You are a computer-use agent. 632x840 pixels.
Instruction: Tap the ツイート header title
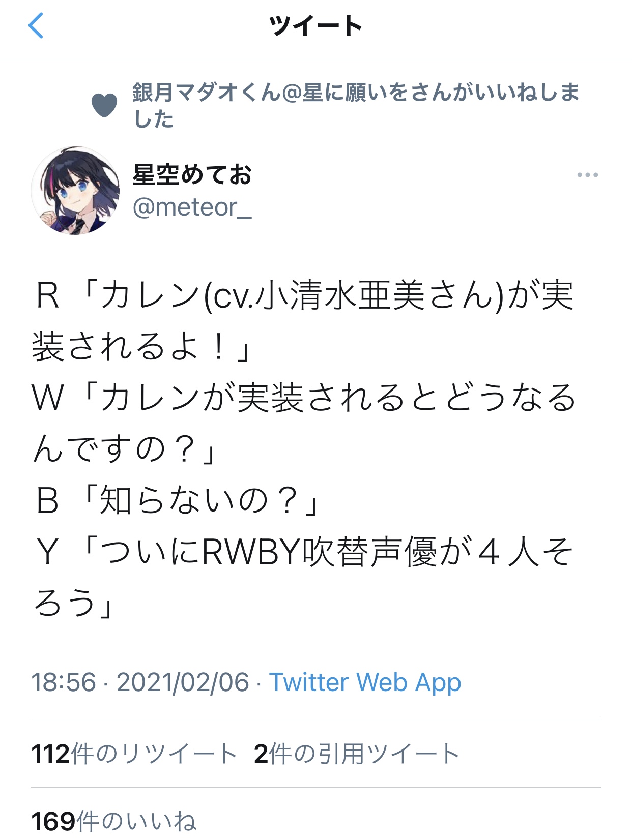click(315, 25)
